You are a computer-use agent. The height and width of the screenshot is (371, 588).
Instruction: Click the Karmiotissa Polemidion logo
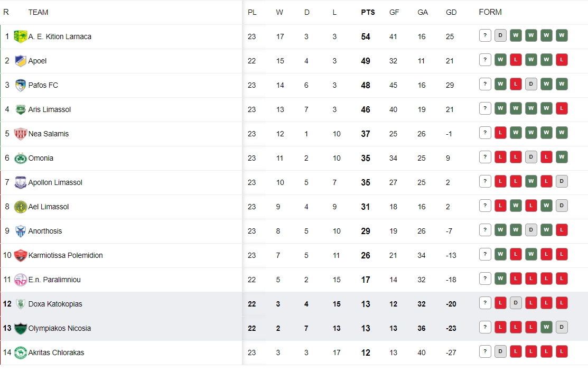(20, 255)
